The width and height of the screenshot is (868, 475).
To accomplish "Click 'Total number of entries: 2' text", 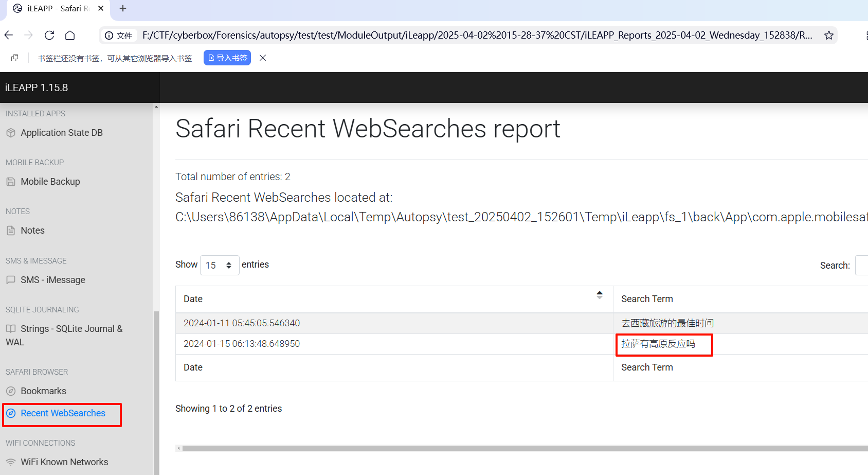I will pyautogui.click(x=233, y=177).
